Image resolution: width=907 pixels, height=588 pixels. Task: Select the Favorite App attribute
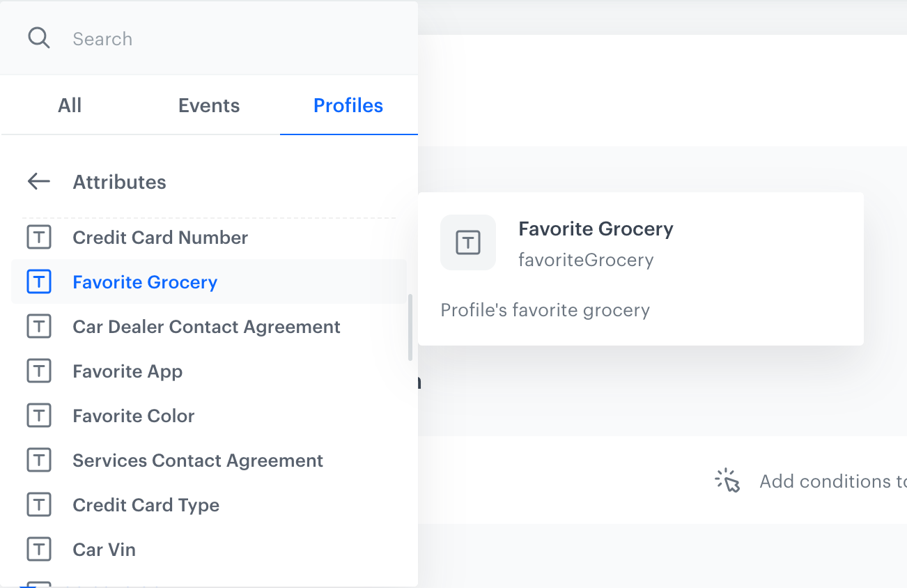pos(127,371)
